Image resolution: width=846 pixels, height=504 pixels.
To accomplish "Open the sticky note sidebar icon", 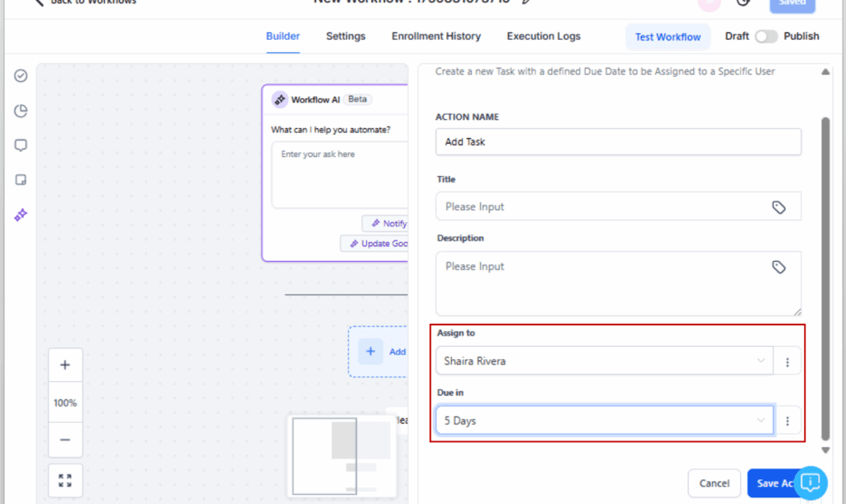I will tap(21, 180).
